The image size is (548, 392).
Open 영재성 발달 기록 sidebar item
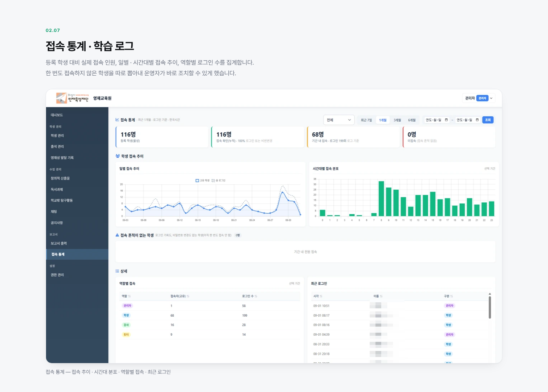[x=77, y=157]
